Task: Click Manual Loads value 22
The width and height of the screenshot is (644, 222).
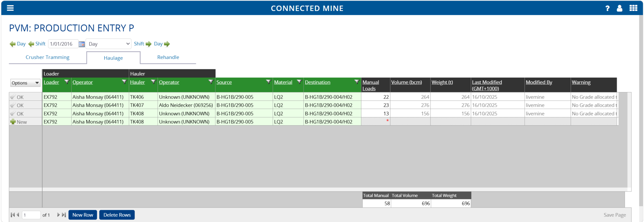Action: pyautogui.click(x=375, y=97)
